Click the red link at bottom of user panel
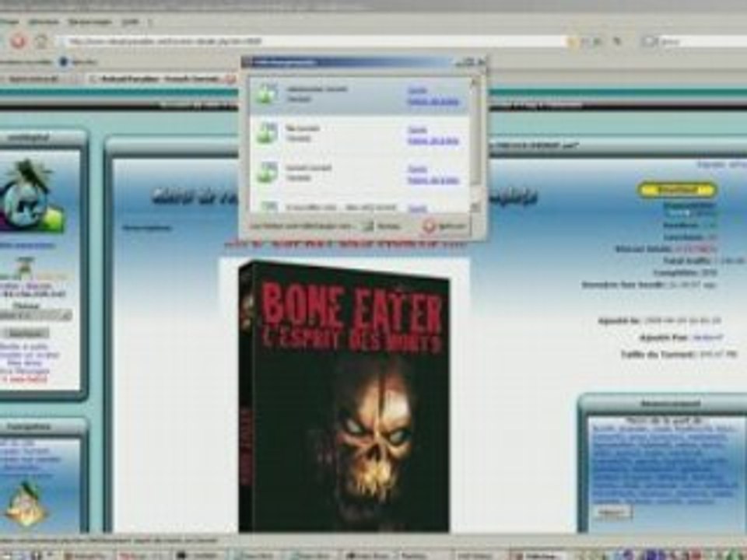The height and width of the screenshot is (560, 747). [x=25, y=380]
